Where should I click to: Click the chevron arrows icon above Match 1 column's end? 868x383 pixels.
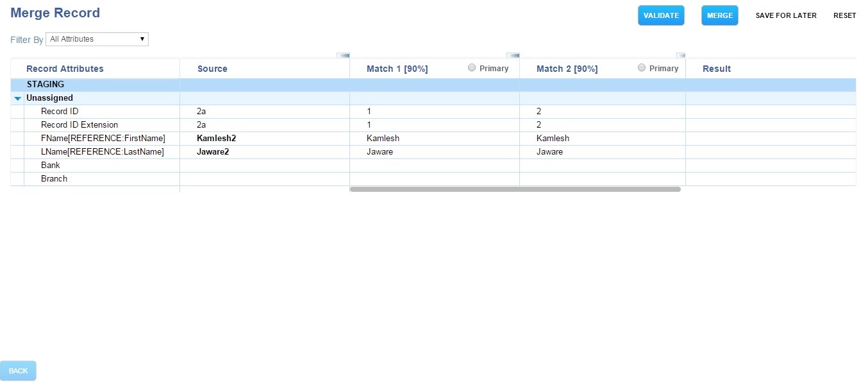click(x=513, y=56)
